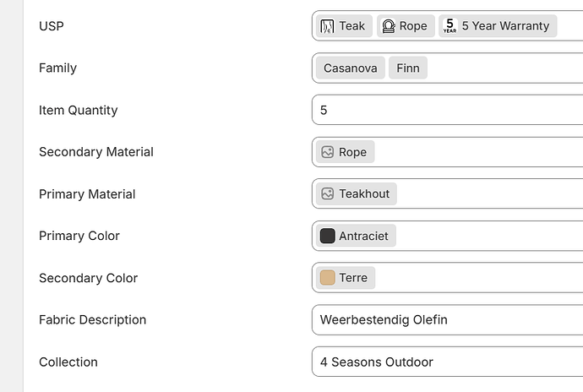Click the rope icon in USP field

[x=389, y=26]
